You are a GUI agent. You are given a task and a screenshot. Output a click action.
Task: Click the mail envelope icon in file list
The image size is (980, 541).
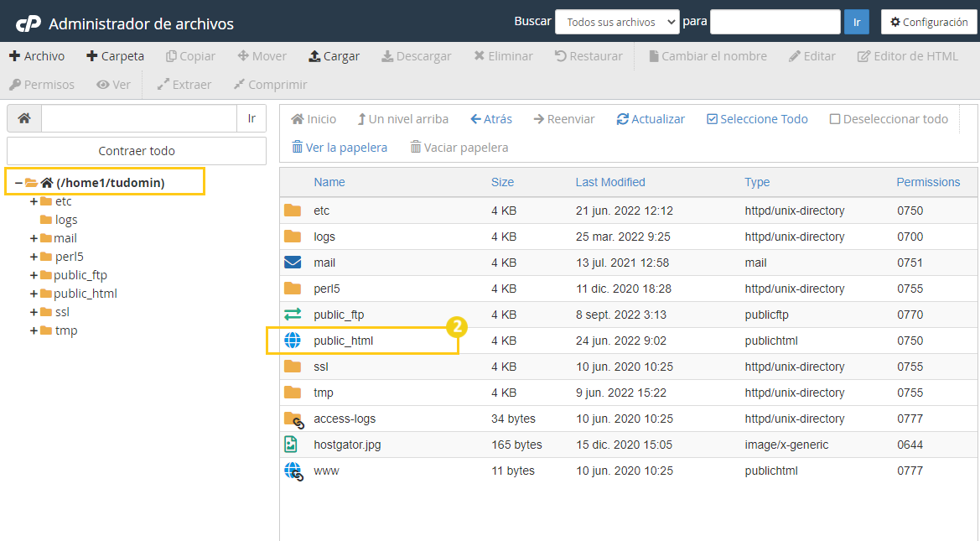click(293, 263)
